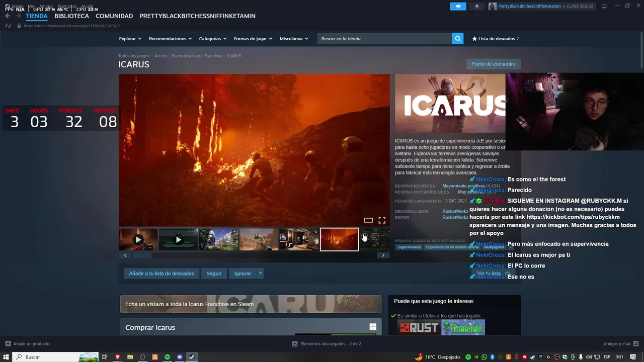Image resolution: width=644 pixels, height=362 pixels.
Task: Open the Terraria similar game thumbnail
Action: 463,328
